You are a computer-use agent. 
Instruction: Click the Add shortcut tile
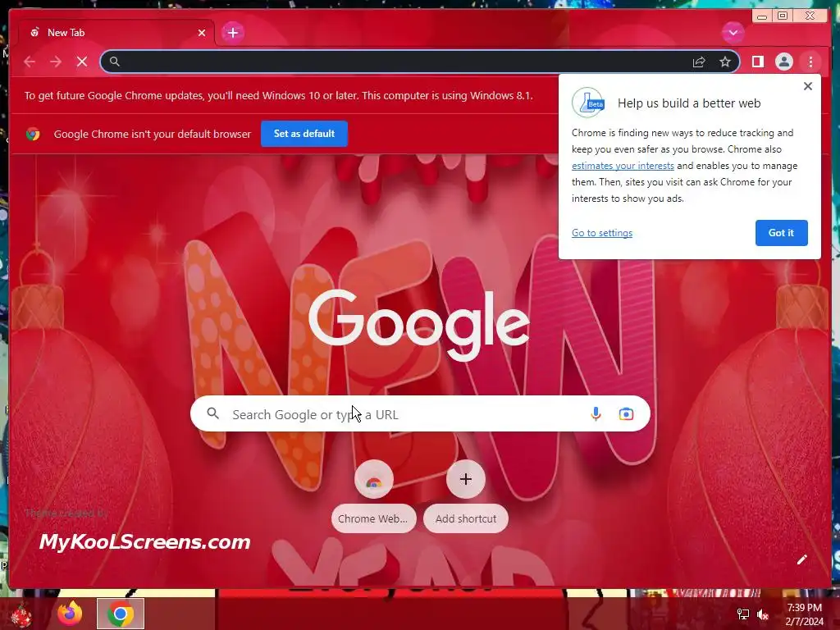pyautogui.click(x=466, y=495)
